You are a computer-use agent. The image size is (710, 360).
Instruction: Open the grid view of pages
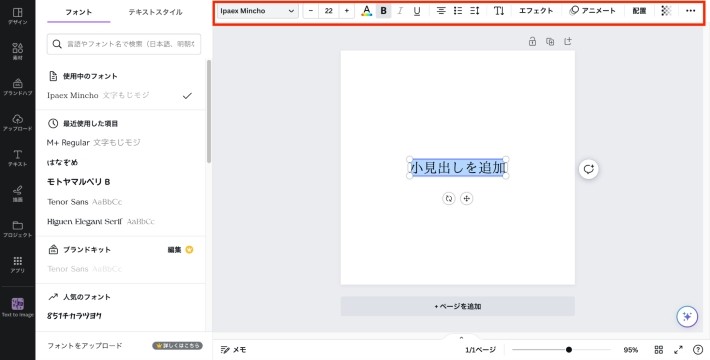[659, 350]
